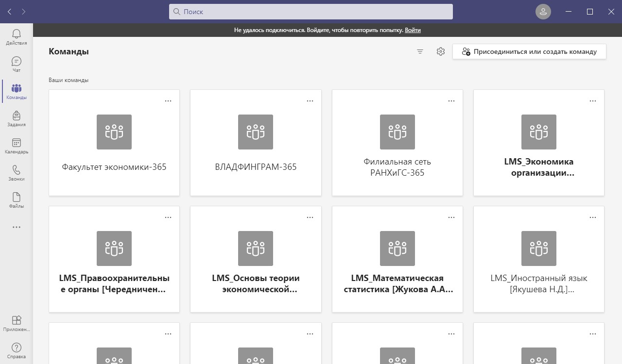Minimize the Teams window

pos(569,12)
